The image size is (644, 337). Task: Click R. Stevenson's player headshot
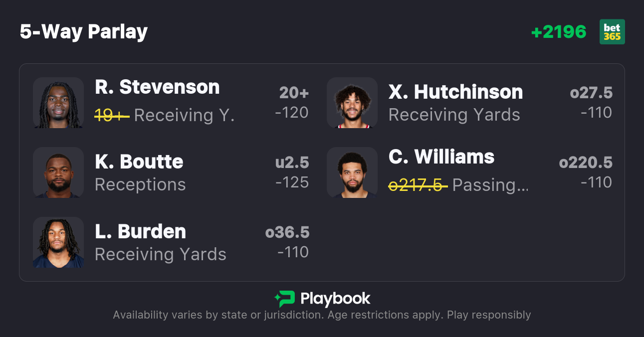(58, 103)
